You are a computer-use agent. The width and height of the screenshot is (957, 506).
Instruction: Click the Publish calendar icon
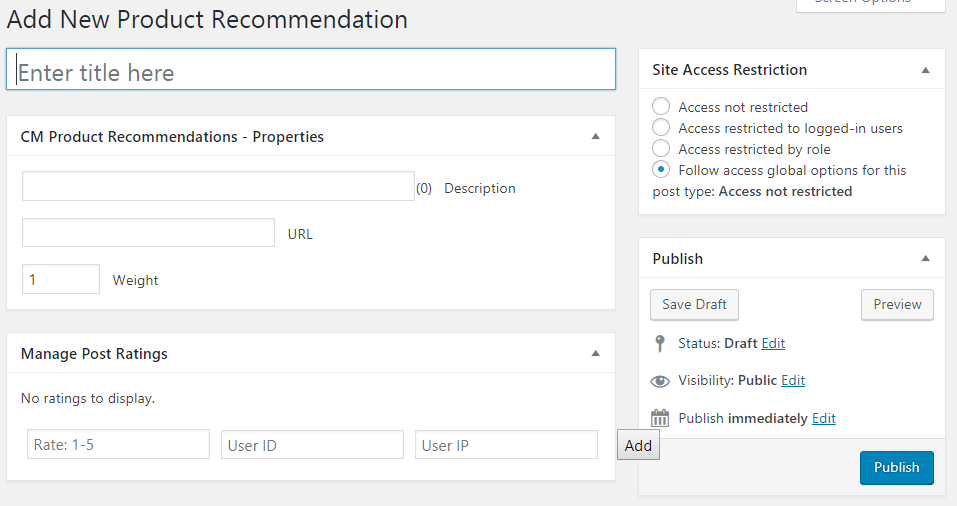click(x=659, y=418)
